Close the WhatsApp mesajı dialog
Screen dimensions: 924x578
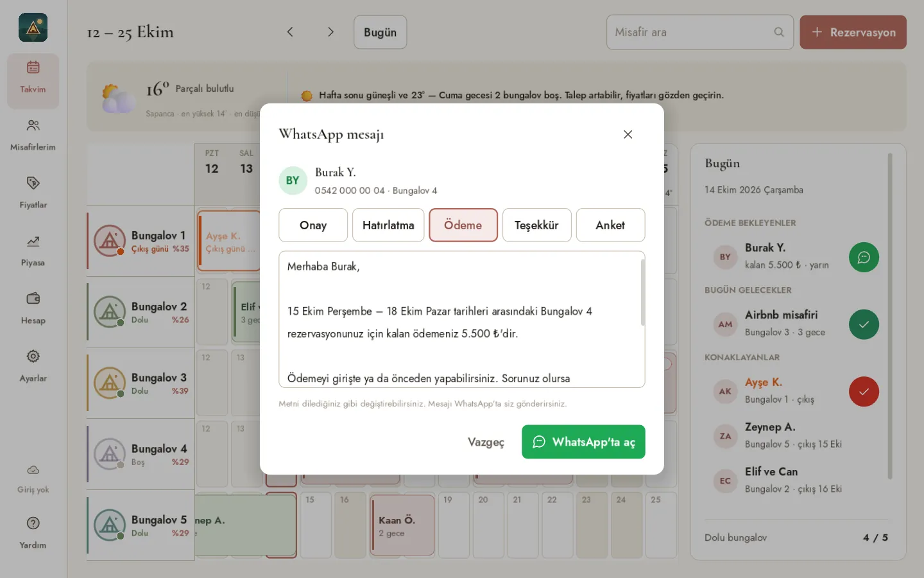point(628,134)
